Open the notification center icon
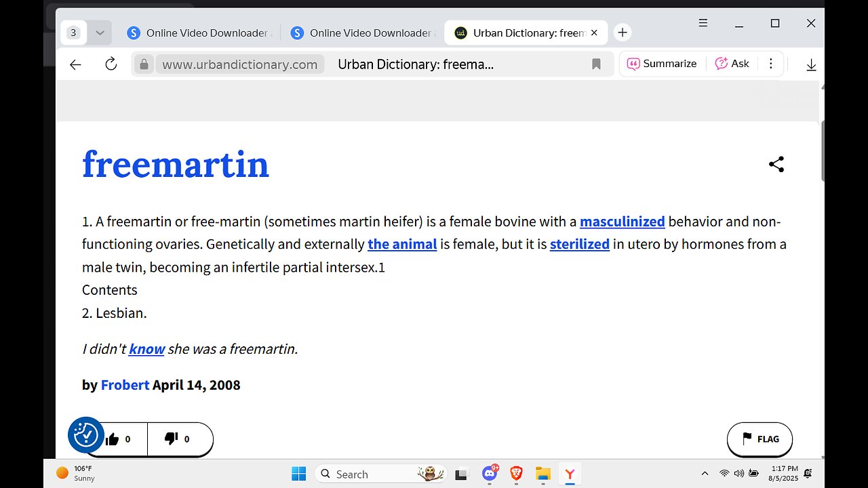This screenshot has width=868, height=488. tap(808, 474)
